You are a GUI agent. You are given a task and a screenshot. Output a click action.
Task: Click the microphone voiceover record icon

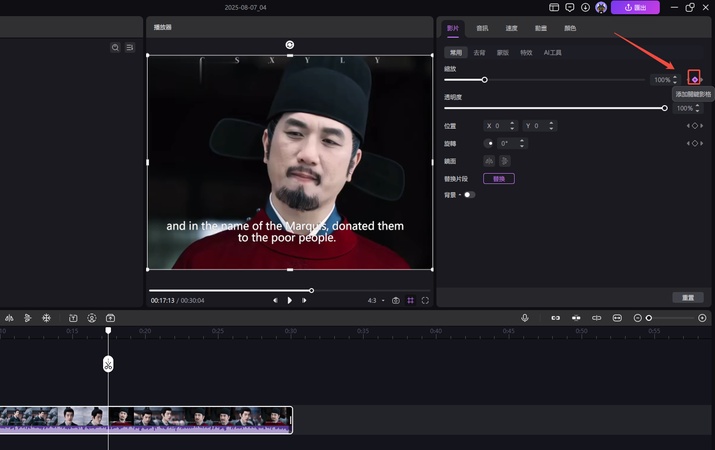pos(525,318)
